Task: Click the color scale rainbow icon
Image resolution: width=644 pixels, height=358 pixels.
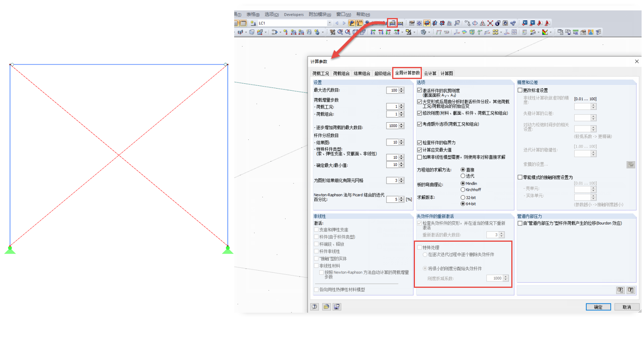Action: (x=545, y=32)
